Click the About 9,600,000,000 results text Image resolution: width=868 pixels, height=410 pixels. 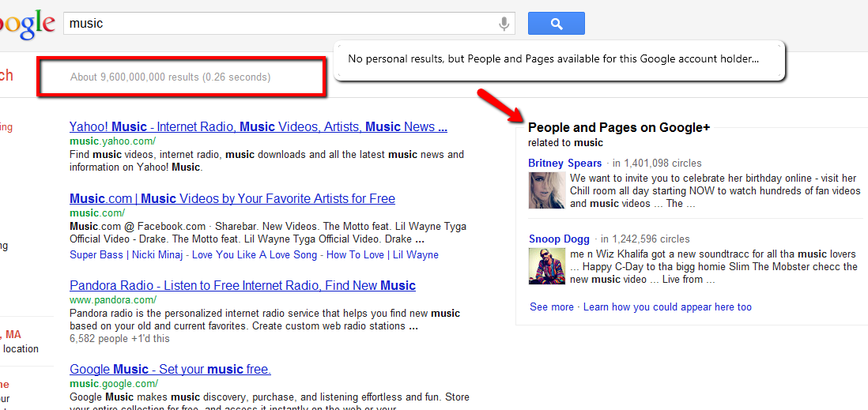[171, 77]
